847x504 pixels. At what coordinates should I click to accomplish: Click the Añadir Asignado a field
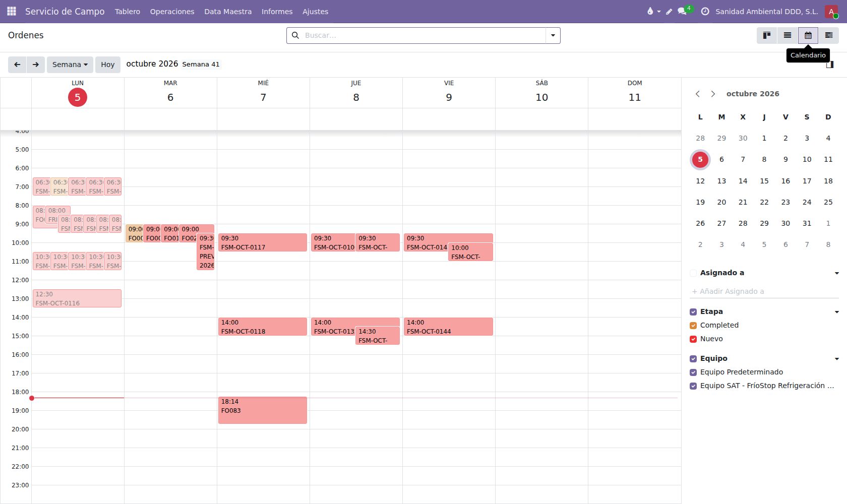[x=764, y=291]
